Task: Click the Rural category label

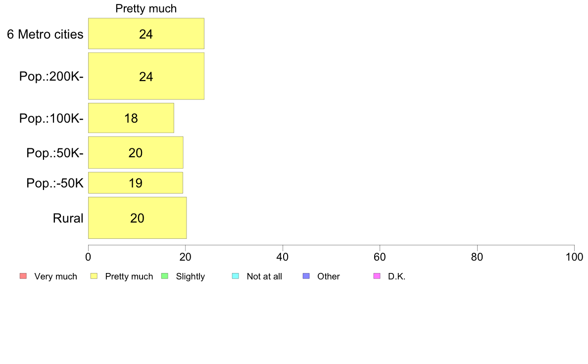Action: point(68,218)
